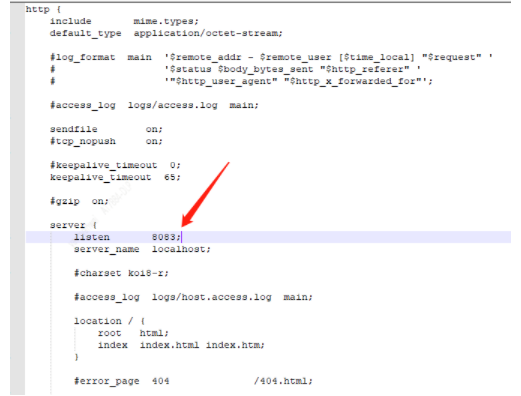The height and width of the screenshot is (396, 521).
Task: Click the 'localhost;' value
Action: coord(181,249)
